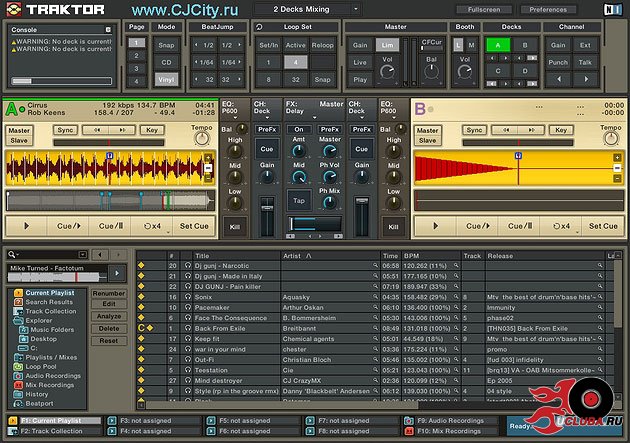The height and width of the screenshot is (443, 630).
Task: Click Deck A Tempo knob
Action: [x=202, y=139]
